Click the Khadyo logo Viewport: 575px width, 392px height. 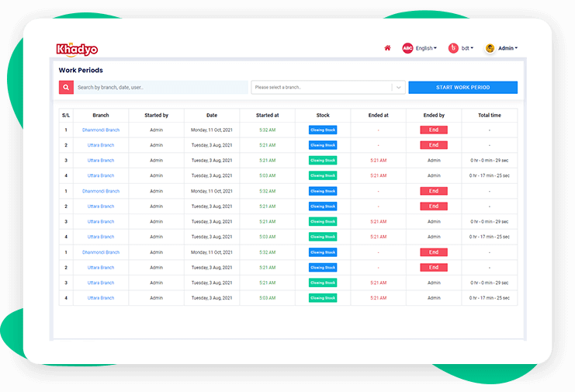tap(77, 49)
